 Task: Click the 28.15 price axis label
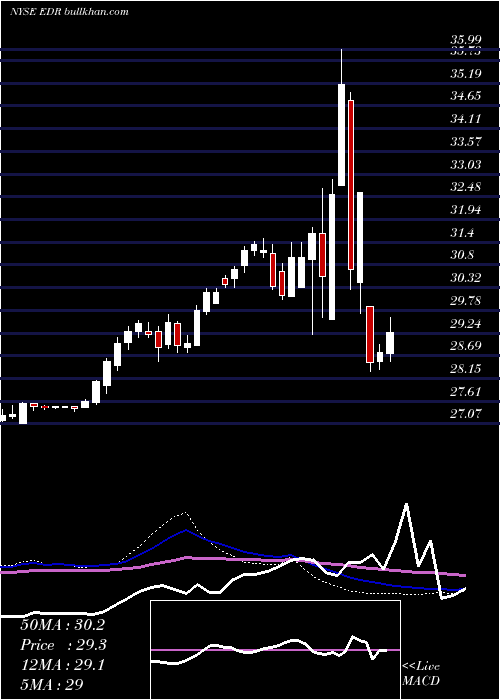[x=466, y=369]
